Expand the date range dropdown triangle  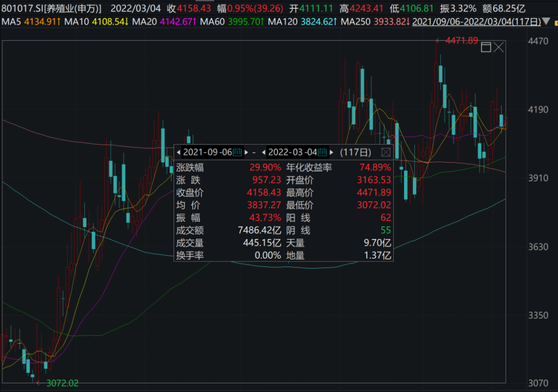(546, 22)
